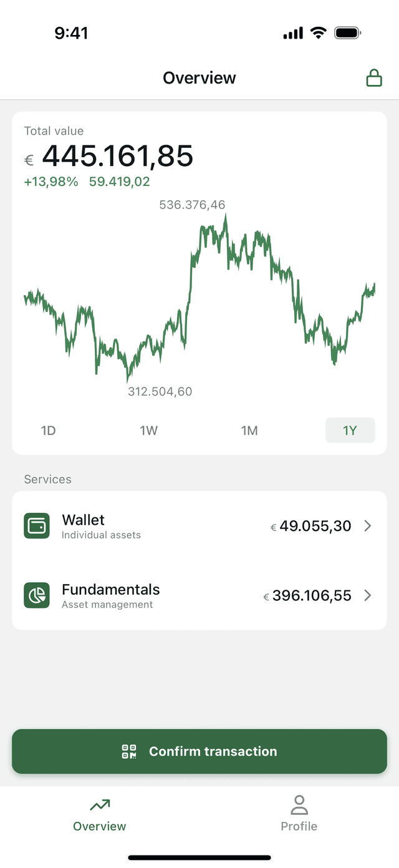The image size is (399, 868).
Task: Open Wallet balance of 49.055,30
Action: (315, 526)
